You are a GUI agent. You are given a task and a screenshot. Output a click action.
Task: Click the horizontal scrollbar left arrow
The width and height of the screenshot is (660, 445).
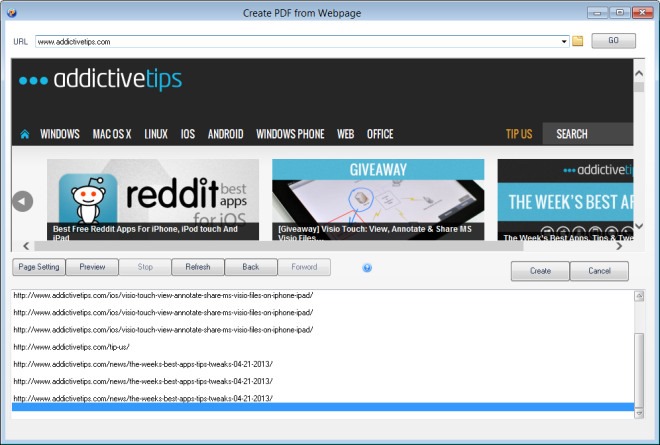26,246
